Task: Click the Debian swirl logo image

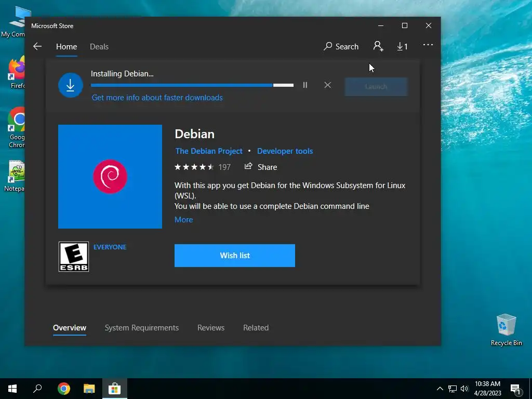Action: tap(110, 177)
